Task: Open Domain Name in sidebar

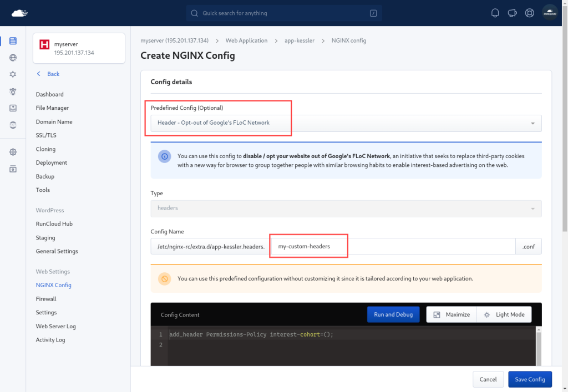Action: click(54, 121)
